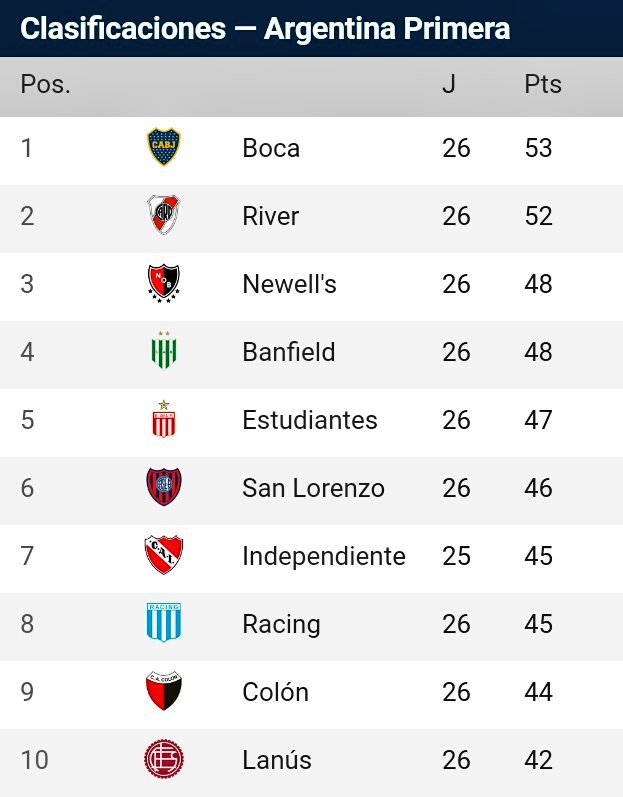Tap the Racing sky-blue striped crest

[x=164, y=623]
